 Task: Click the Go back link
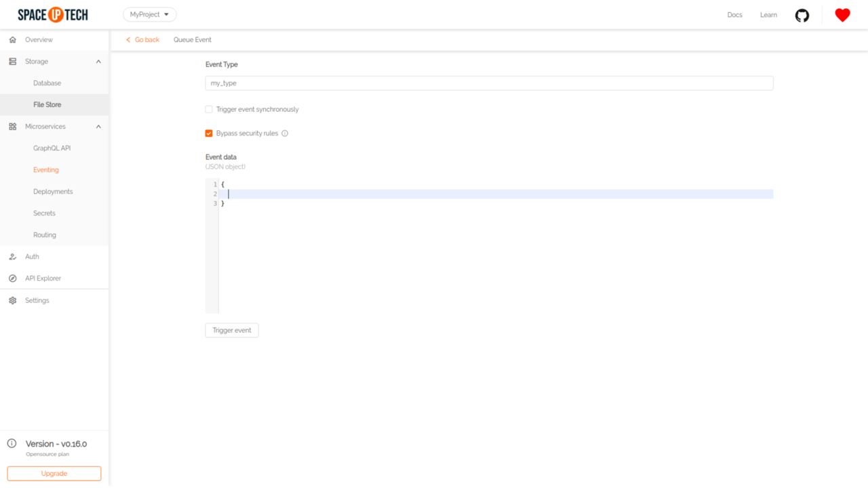[x=143, y=40]
